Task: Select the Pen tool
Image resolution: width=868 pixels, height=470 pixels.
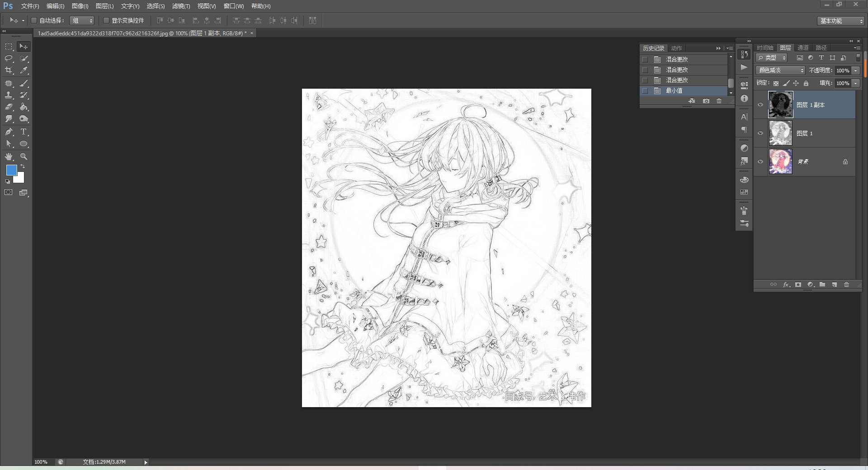Action: point(9,132)
